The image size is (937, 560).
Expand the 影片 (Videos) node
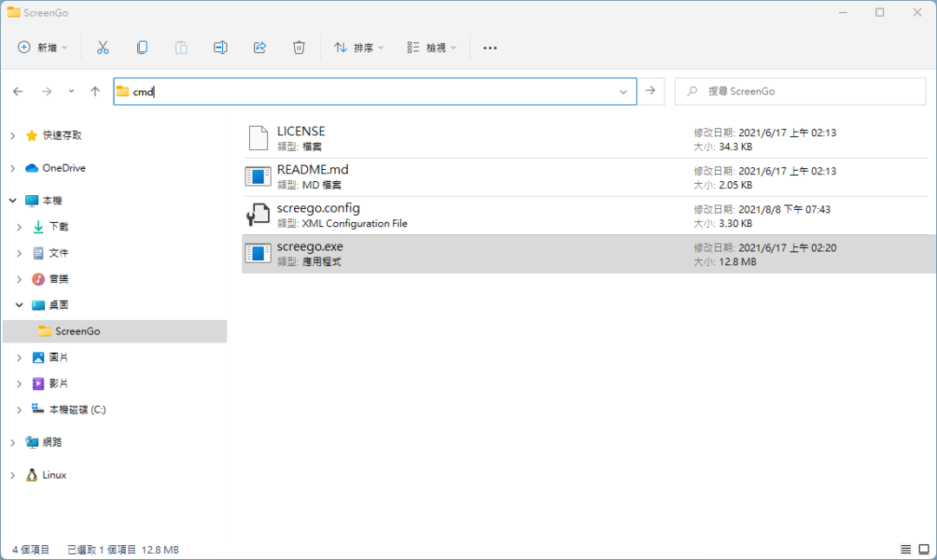tap(19, 383)
